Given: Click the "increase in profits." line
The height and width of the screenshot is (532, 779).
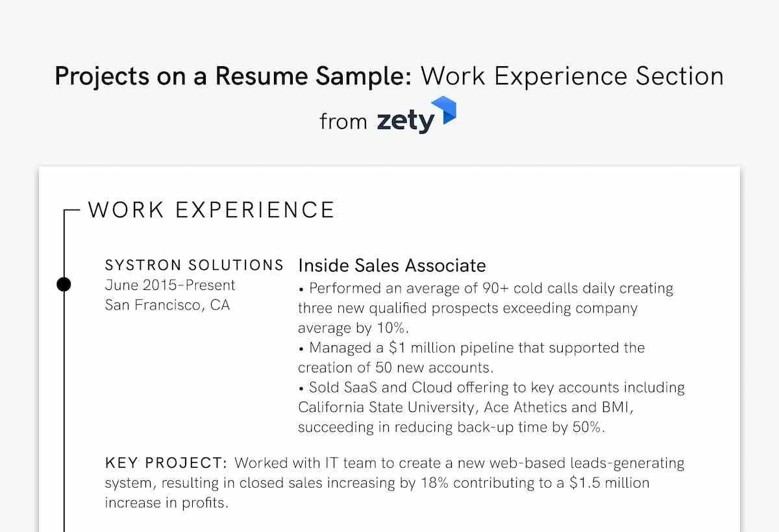Looking at the screenshot, I should (x=167, y=503).
